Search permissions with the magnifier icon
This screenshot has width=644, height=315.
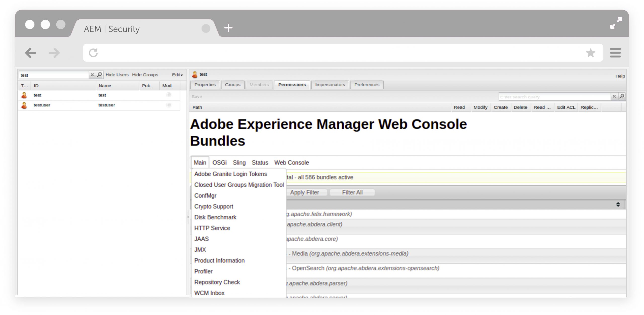pyautogui.click(x=622, y=96)
